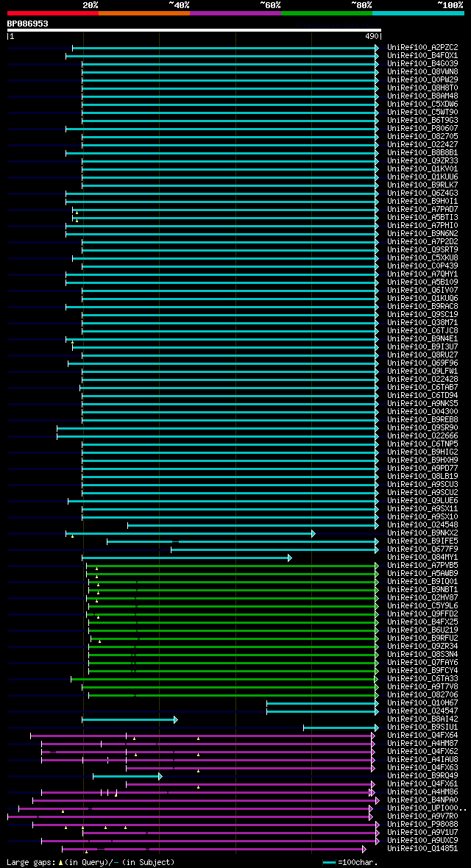Screen dimensions: 471x868
Task: Select label UniRef100_Q677F9
Action: (422, 549)
